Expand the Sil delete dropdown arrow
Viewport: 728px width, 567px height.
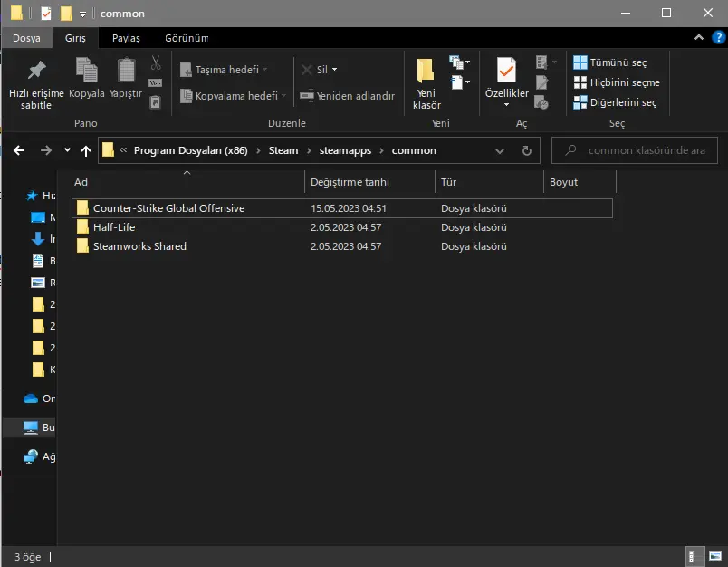pyautogui.click(x=335, y=70)
